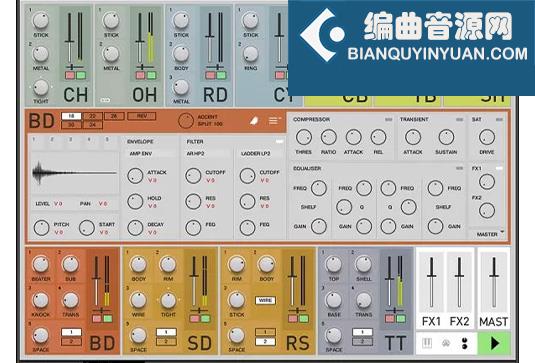Image resolution: width=535 pixels, height=363 pixels.
Task: Click the CH channel STICK knob
Action: (41, 20)
